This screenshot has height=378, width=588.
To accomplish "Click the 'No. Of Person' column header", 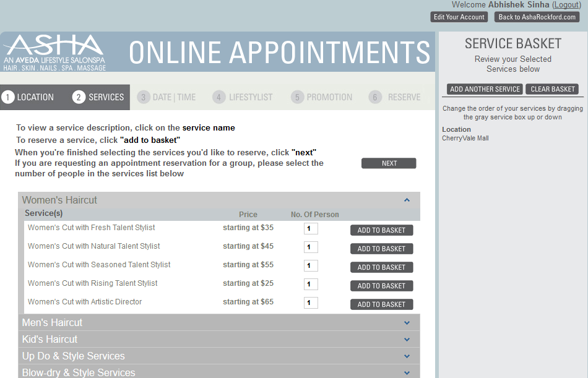I will click(x=315, y=215).
